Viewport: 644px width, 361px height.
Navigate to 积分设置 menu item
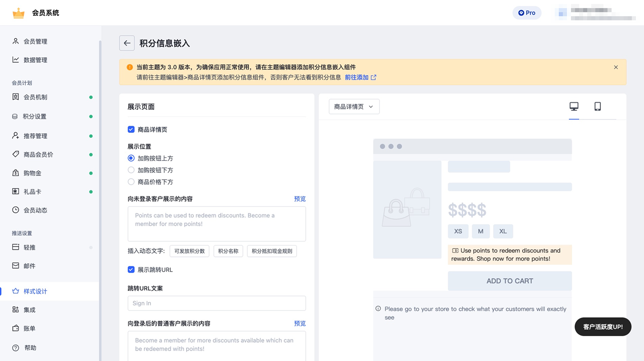(34, 117)
